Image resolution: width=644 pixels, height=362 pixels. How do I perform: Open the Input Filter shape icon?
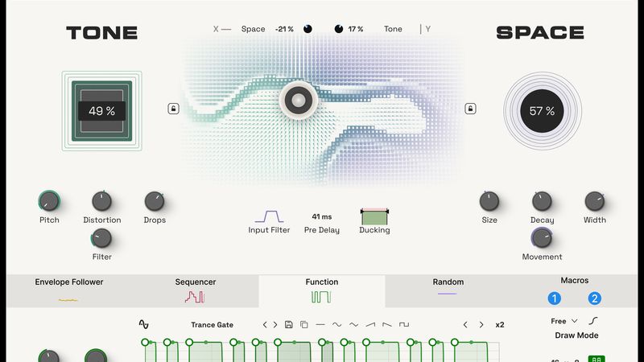[269, 216]
